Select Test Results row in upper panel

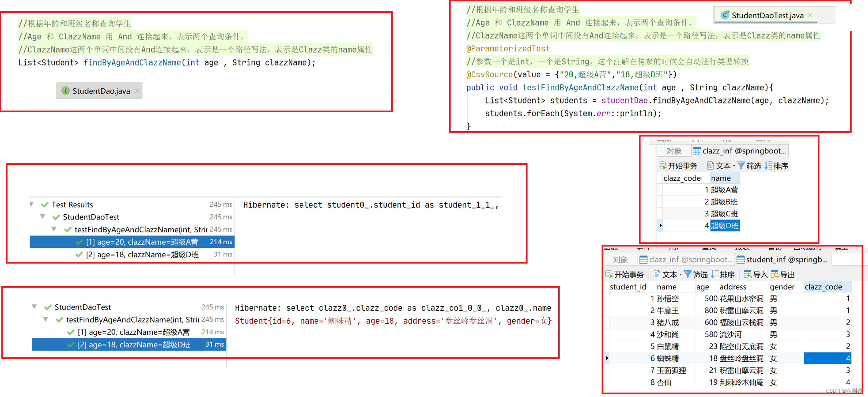click(132, 205)
